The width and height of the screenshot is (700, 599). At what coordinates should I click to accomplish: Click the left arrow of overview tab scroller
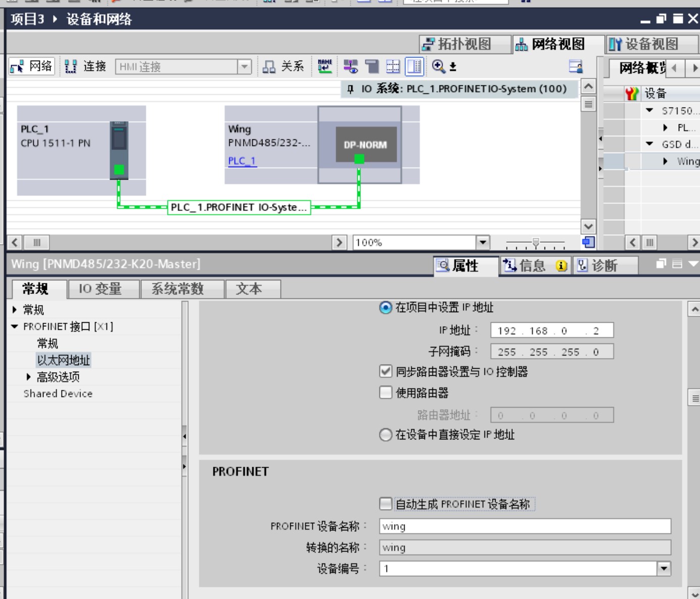tap(674, 68)
